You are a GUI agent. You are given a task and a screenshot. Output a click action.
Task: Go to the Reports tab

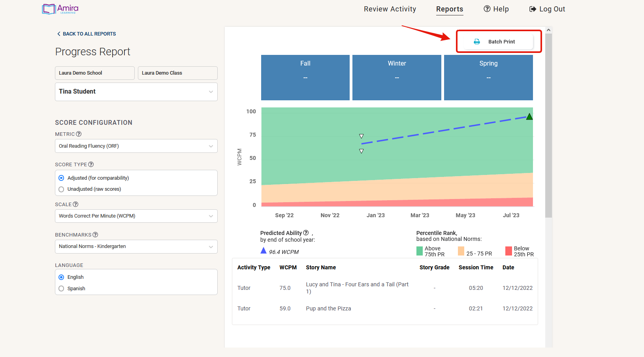point(449,9)
